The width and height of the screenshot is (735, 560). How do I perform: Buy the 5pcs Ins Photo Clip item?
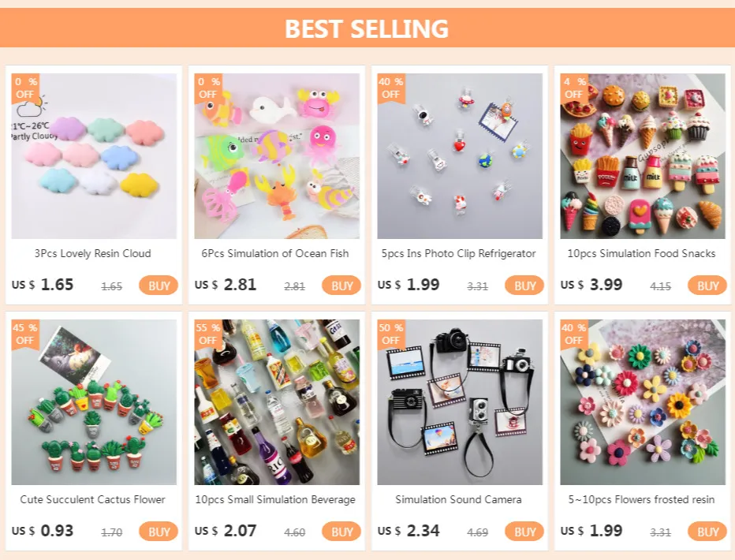(x=524, y=286)
